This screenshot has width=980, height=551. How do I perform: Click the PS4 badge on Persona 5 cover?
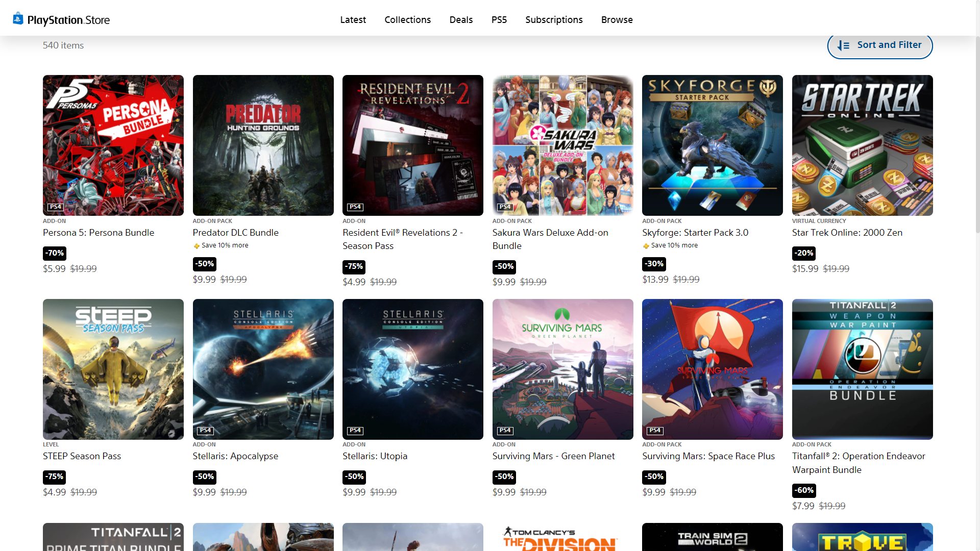pos(55,207)
